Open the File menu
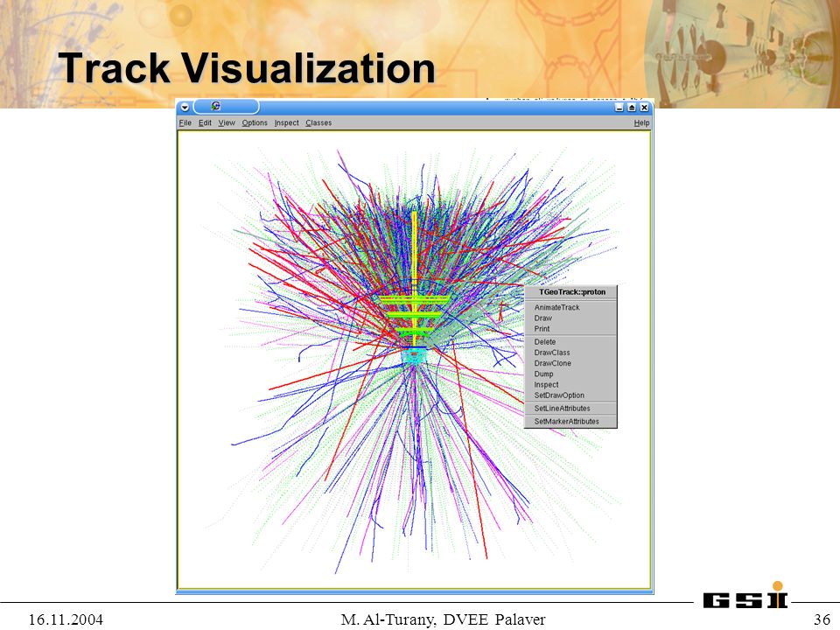 [x=185, y=122]
